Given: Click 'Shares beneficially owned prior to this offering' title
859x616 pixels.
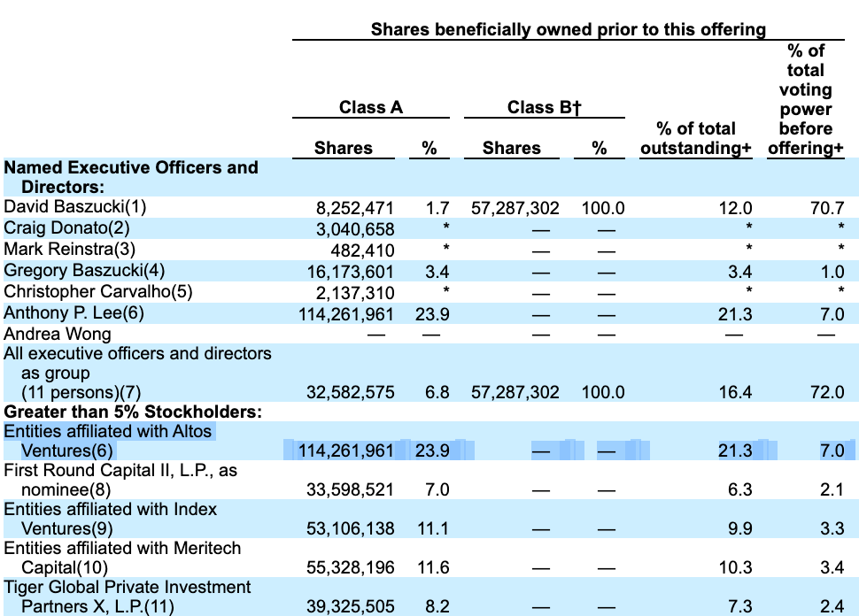Looking at the screenshot, I should pos(569,29).
